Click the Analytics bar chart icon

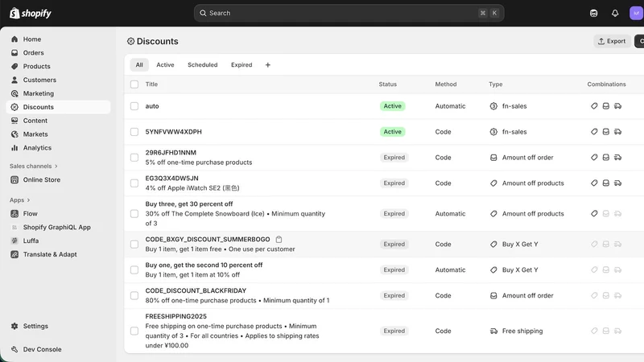pos(14,147)
